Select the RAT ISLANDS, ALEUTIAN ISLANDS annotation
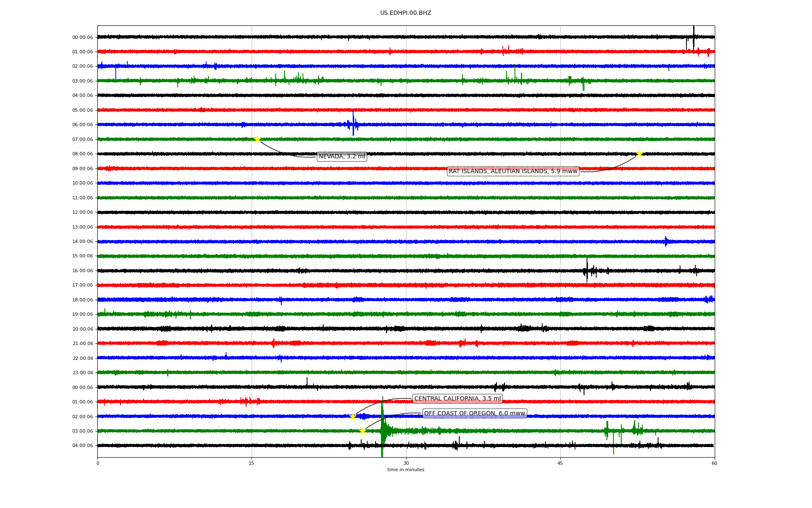 tap(513, 171)
